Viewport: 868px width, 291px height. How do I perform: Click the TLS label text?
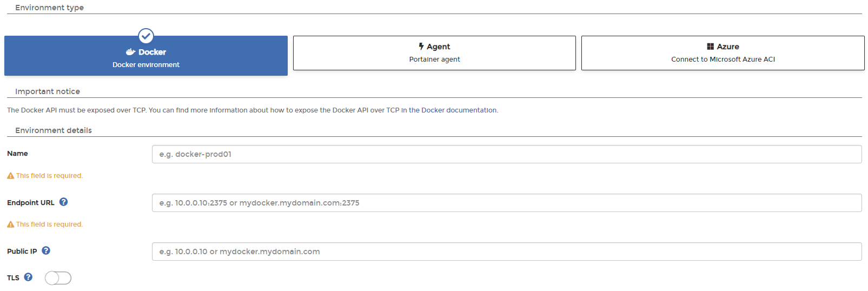(x=13, y=278)
